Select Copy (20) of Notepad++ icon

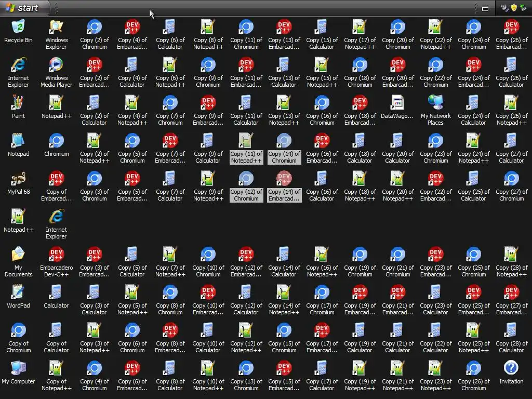[397, 187]
